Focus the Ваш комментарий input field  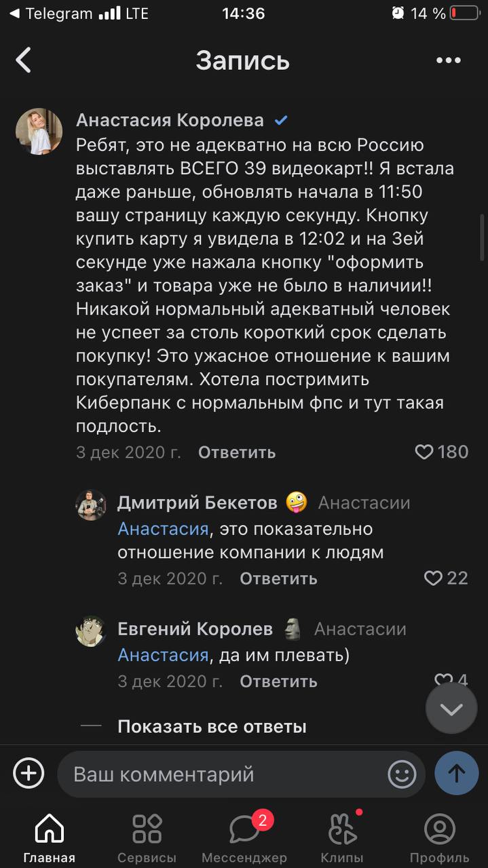click(224, 774)
